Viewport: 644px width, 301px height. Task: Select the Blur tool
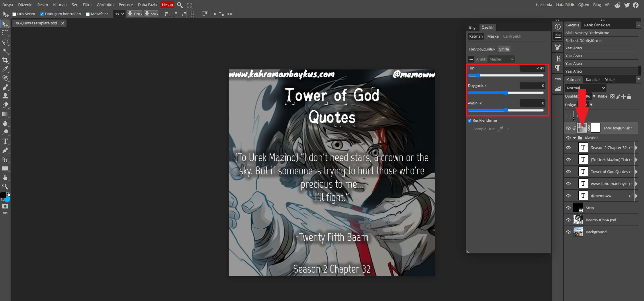pos(5,123)
